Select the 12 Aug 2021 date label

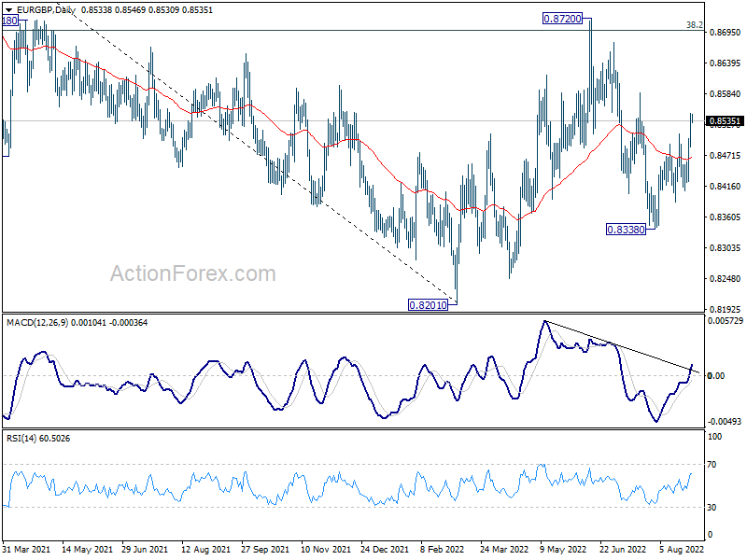[205, 550]
